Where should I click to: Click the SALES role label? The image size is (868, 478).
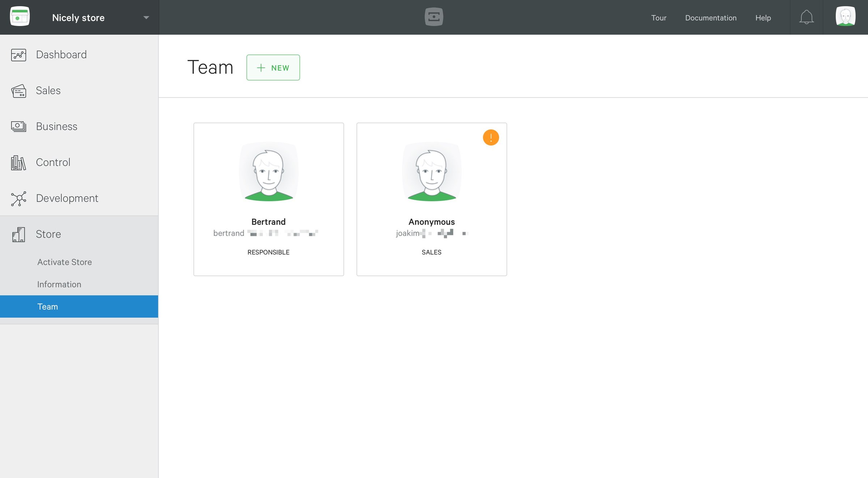click(431, 252)
